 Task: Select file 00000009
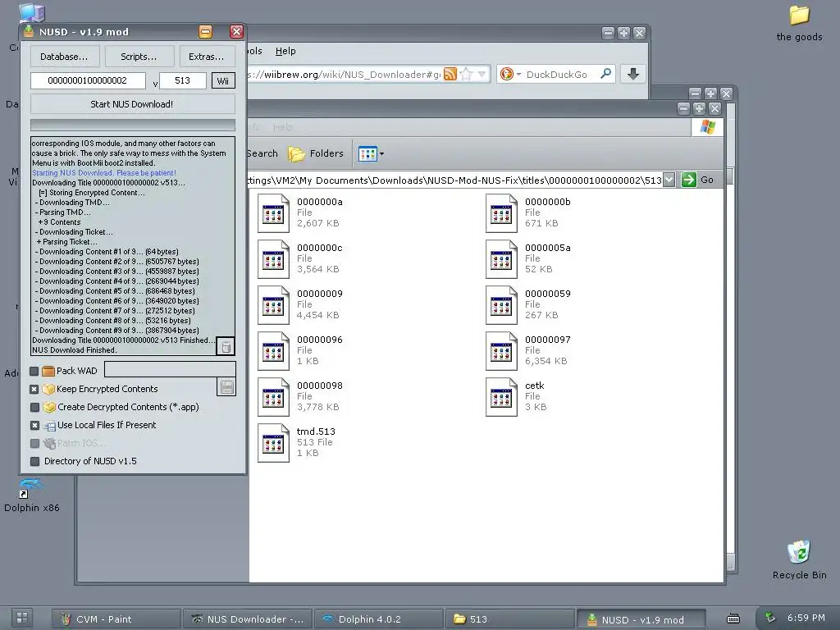click(x=300, y=305)
